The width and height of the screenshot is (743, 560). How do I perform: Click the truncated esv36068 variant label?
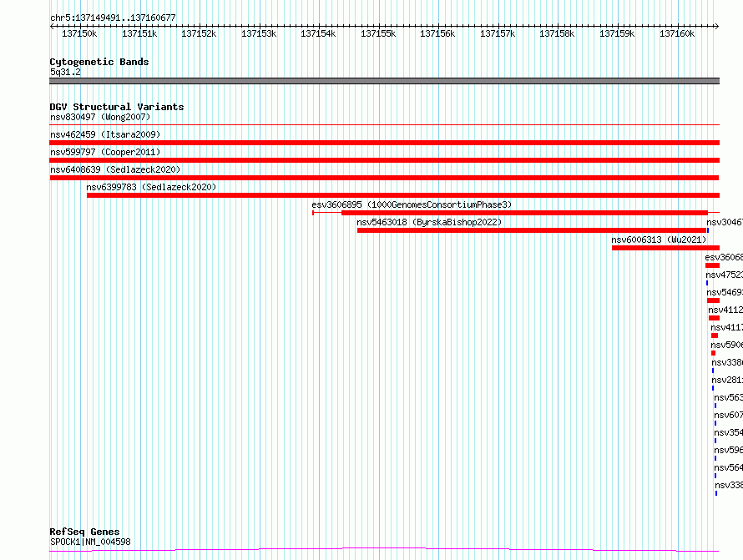pyautogui.click(x=724, y=257)
